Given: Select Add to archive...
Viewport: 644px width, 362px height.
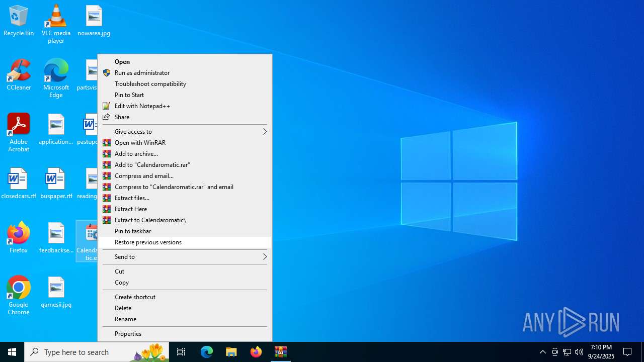Looking at the screenshot, I should coord(185,154).
